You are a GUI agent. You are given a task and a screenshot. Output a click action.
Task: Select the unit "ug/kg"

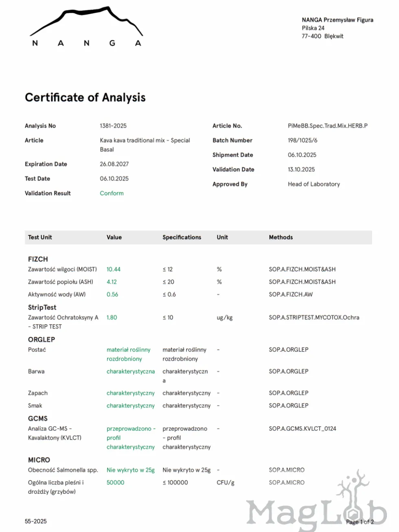[225, 318]
